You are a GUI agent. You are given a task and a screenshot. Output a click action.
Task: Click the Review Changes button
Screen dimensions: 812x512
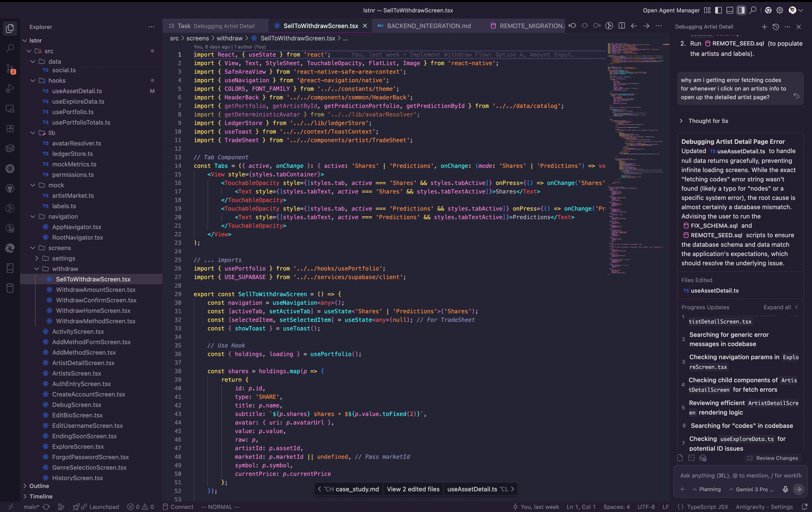pos(773,458)
